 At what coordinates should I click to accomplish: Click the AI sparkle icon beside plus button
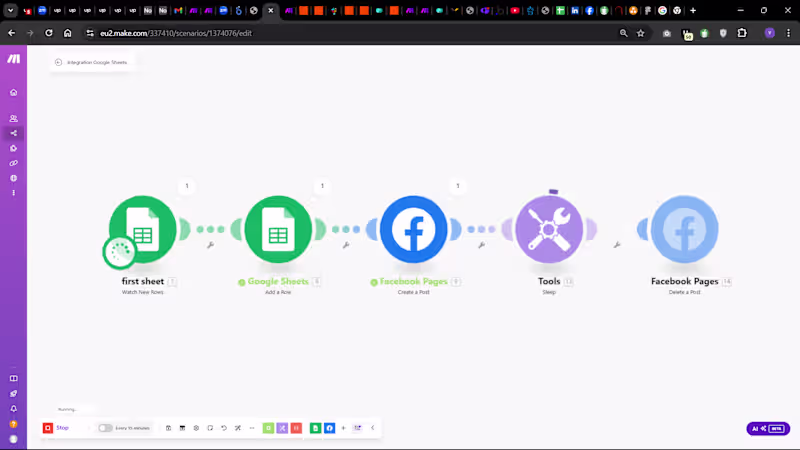point(358,428)
